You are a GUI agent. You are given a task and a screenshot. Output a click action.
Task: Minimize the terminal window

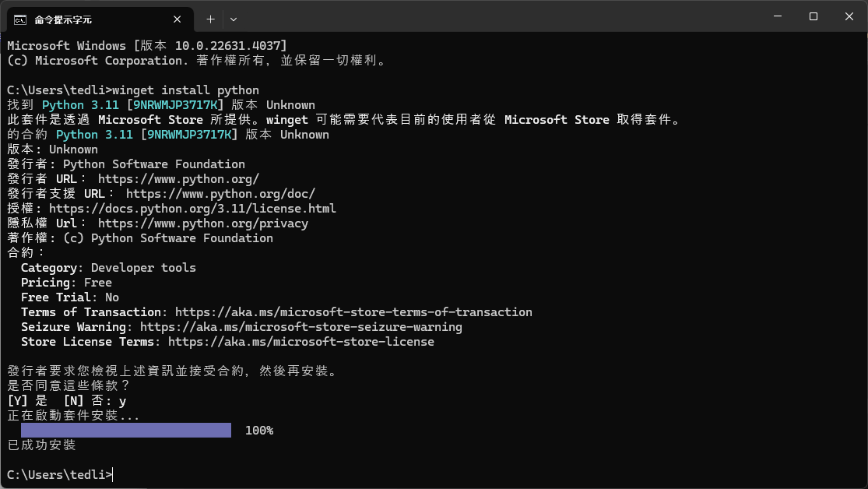(x=777, y=16)
